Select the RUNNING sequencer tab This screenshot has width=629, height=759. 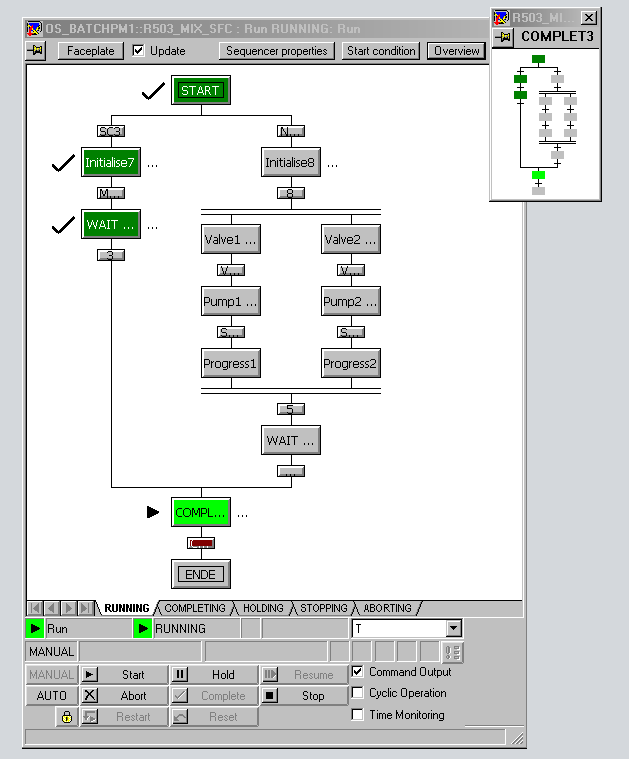(x=126, y=608)
